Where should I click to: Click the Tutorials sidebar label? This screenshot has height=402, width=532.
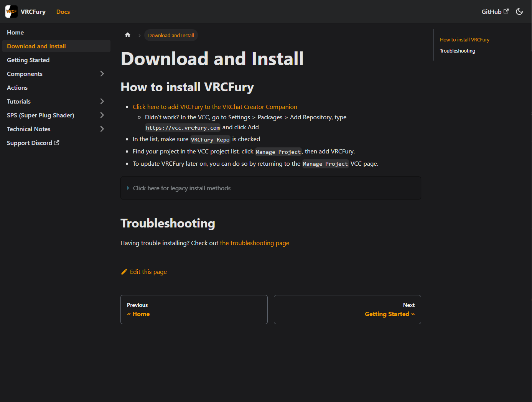click(x=19, y=101)
